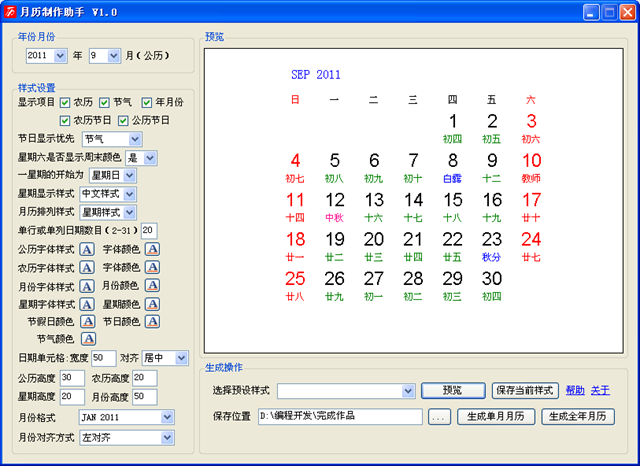Click the 农历高度 input field
This screenshot has width=640, height=466.
tap(144, 378)
